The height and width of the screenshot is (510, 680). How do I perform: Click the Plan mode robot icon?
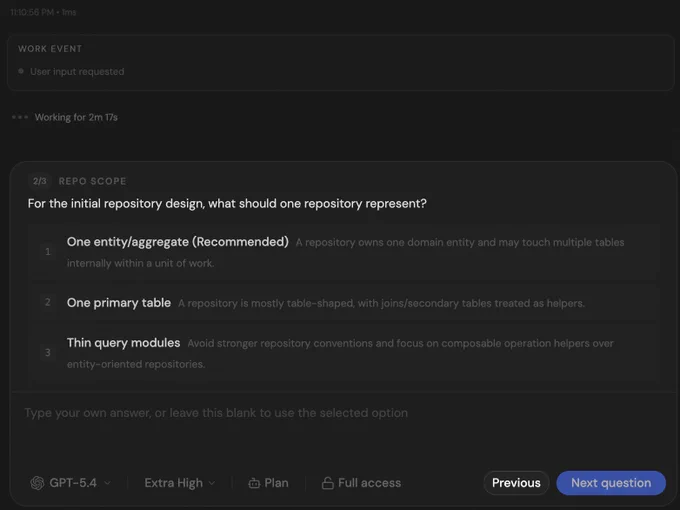[254, 483]
